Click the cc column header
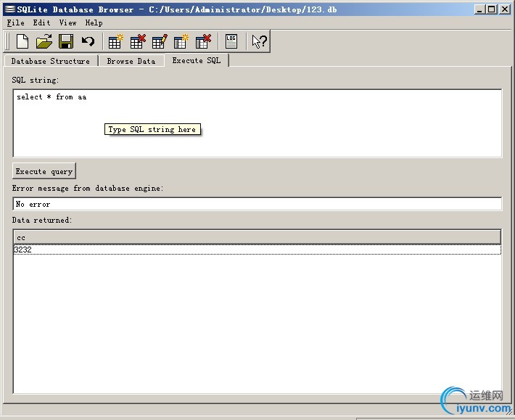515x420 pixels. 257,237
